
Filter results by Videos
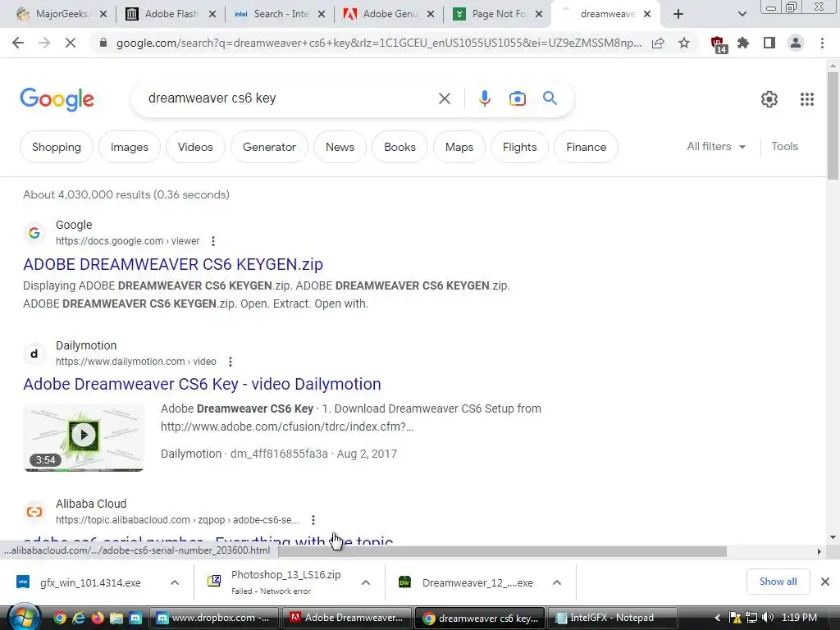[x=195, y=147]
